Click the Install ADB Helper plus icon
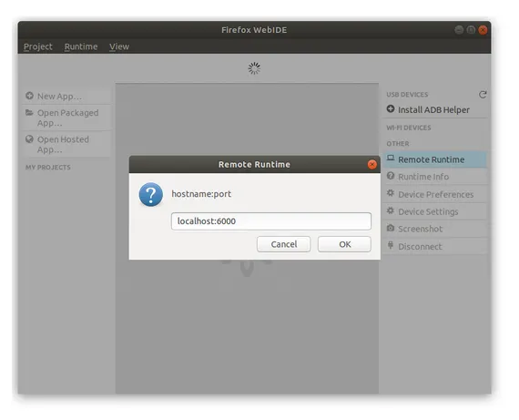The height and width of the screenshot is (420, 519). click(x=391, y=108)
